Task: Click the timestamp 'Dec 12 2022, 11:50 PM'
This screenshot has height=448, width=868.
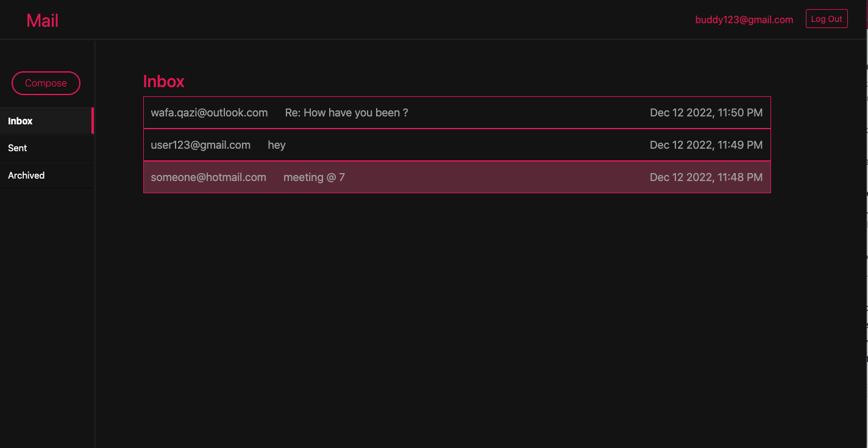Action: [706, 112]
